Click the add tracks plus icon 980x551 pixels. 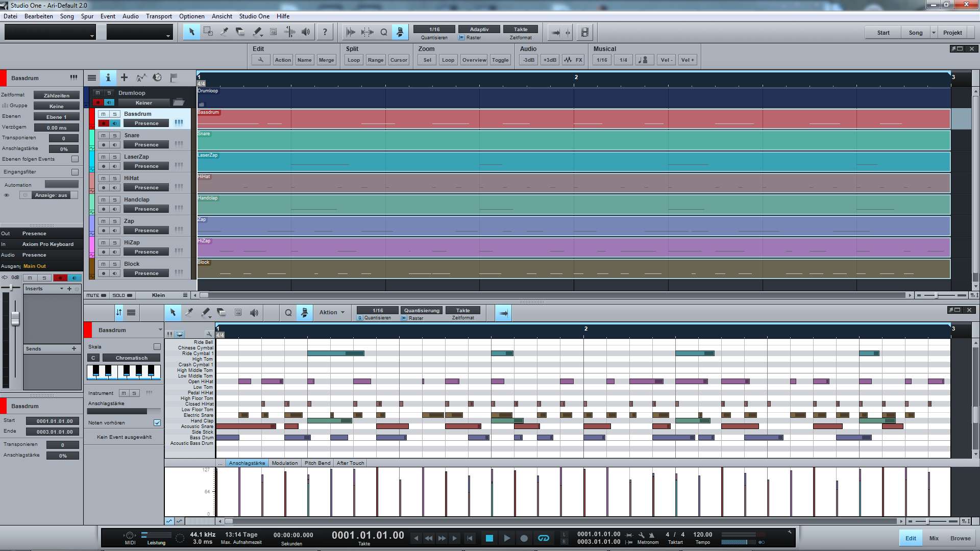[x=124, y=78]
